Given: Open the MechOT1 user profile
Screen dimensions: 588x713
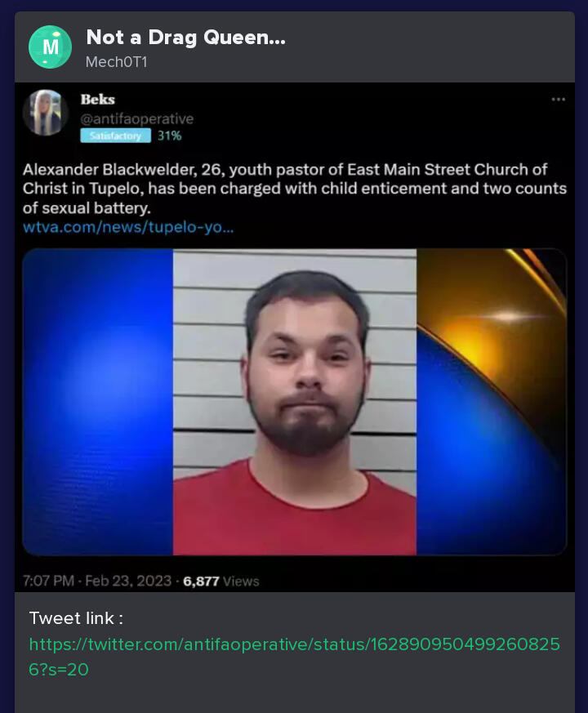Looking at the screenshot, I should (117, 62).
